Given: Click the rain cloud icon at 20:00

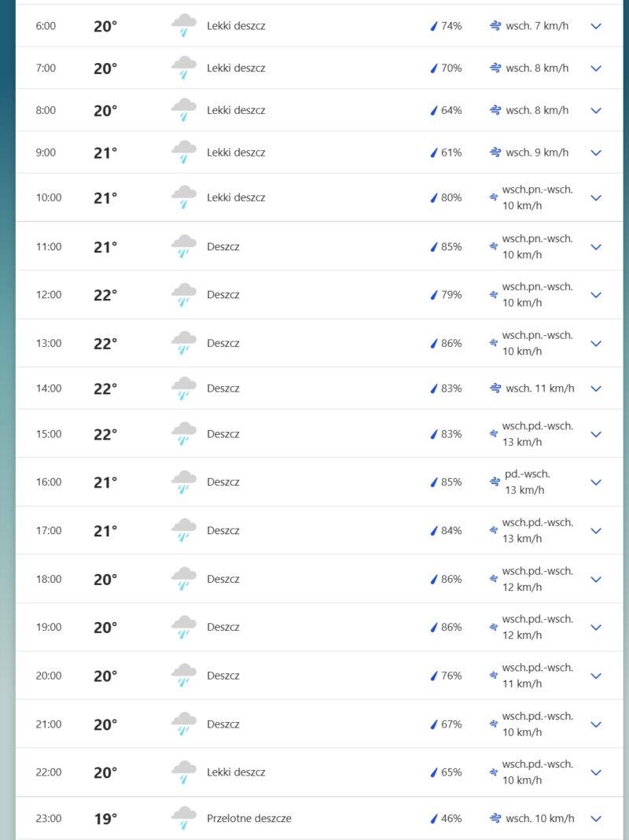Looking at the screenshot, I should click(184, 676).
